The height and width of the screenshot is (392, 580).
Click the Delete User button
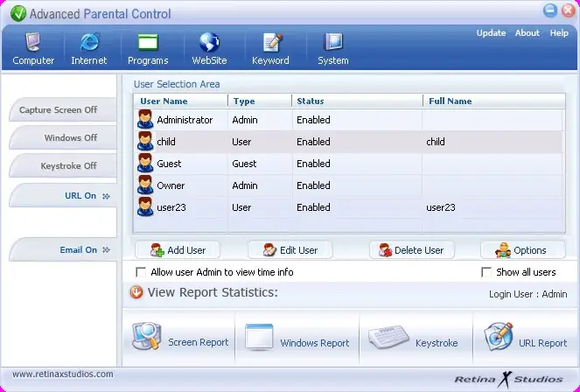412,250
